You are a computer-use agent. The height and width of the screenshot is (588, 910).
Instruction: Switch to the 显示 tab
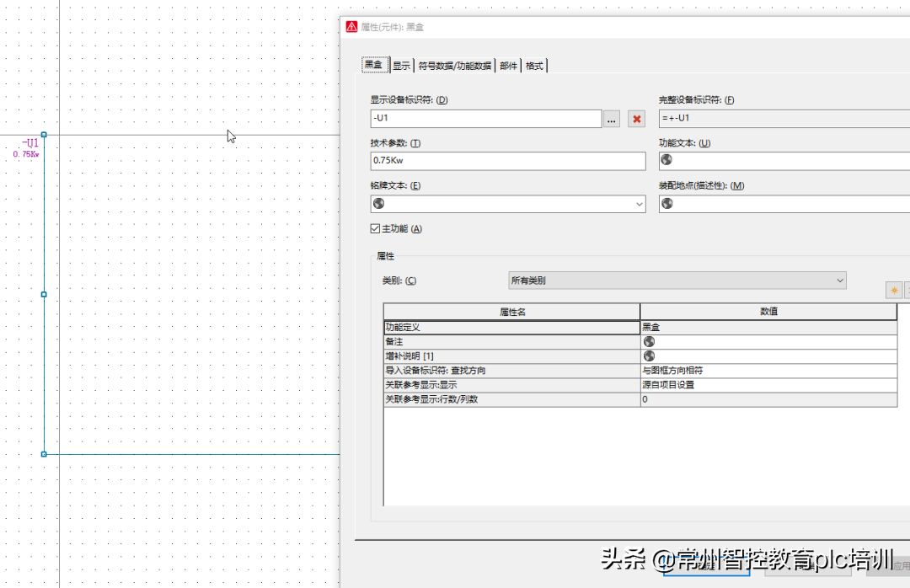click(401, 66)
